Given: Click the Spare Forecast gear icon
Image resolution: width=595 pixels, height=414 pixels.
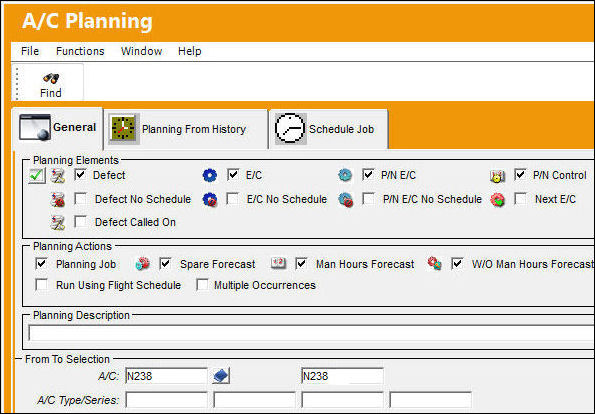Looking at the screenshot, I should (142, 263).
